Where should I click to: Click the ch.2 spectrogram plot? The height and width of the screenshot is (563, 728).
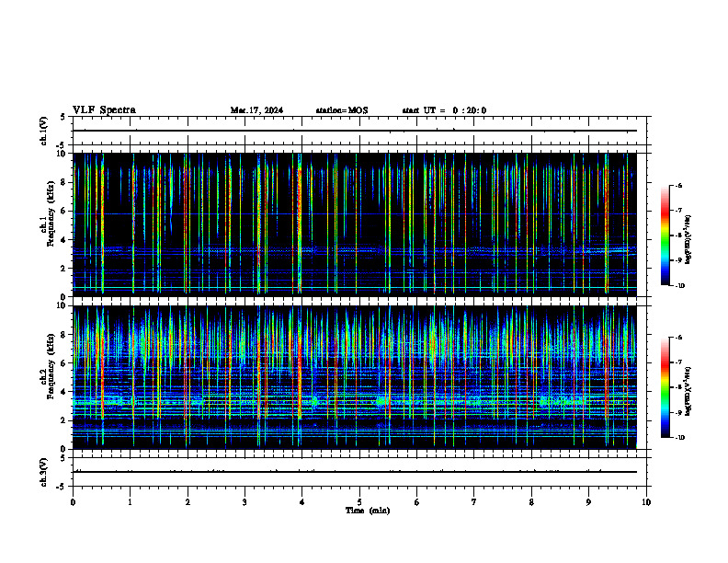[x=355, y=377]
